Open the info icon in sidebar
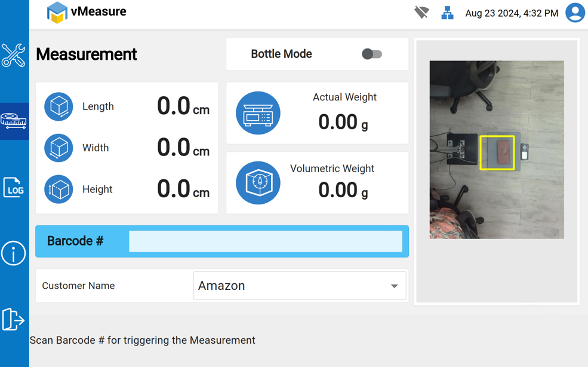588x367 pixels. [14, 253]
